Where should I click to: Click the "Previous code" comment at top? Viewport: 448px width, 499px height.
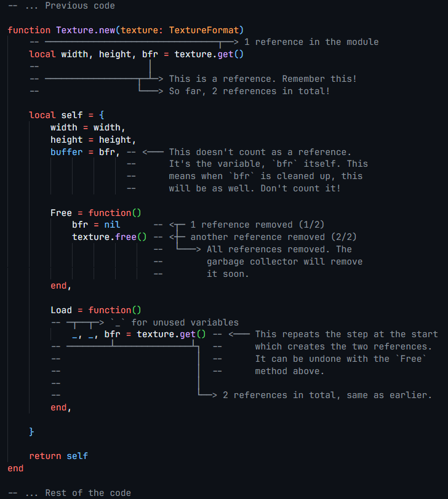pos(80,6)
